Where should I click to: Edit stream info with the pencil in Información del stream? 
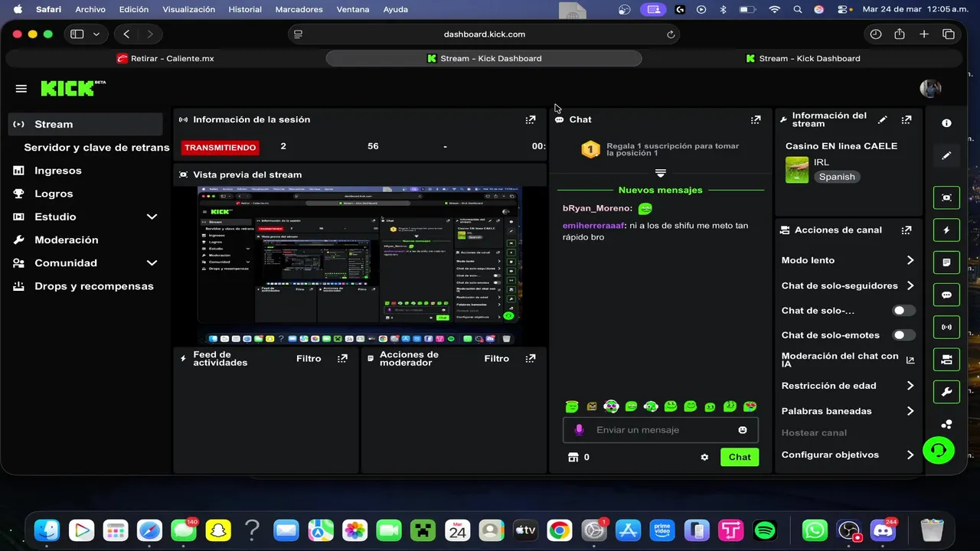click(883, 119)
